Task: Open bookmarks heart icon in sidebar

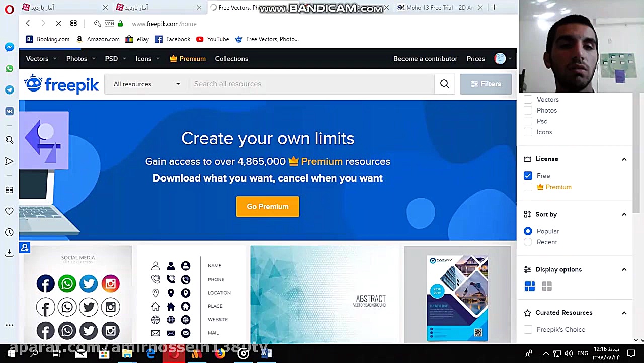Action: 9,211
